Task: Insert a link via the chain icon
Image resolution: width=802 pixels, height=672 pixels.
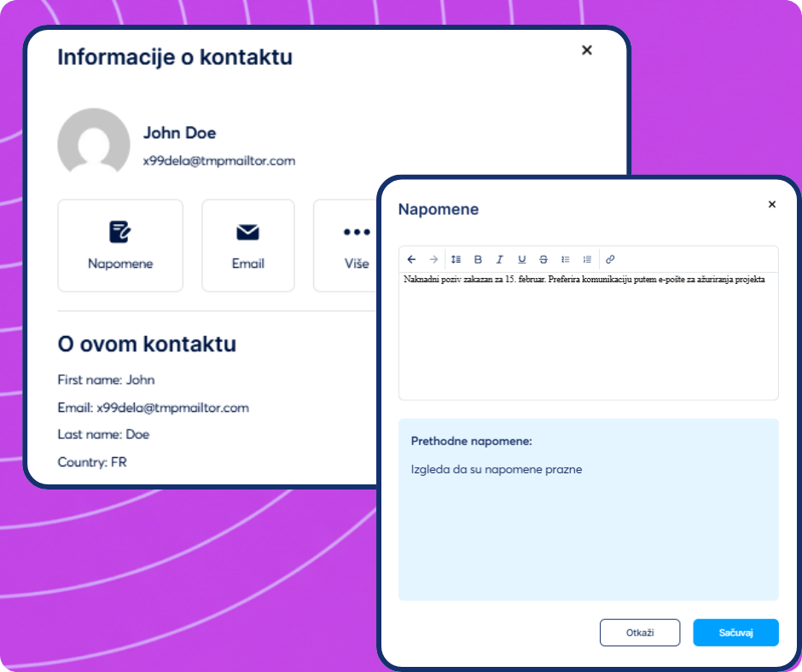Action: click(x=610, y=259)
